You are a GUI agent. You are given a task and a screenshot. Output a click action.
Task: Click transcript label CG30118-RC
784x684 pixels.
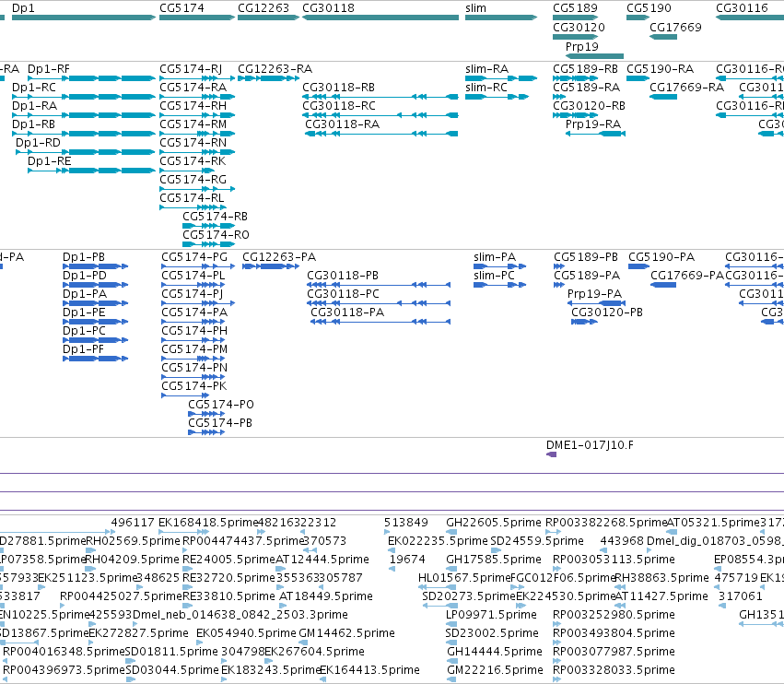pyautogui.click(x=339, y=106)
